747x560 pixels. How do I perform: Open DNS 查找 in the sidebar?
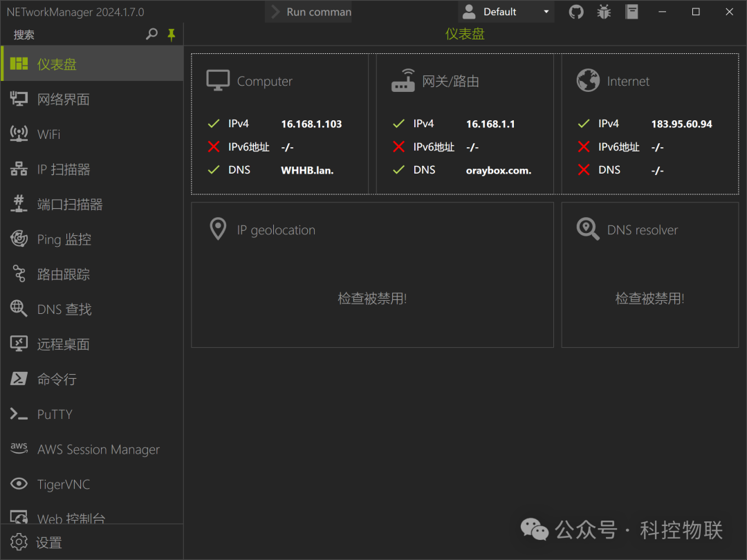(92, 308)
